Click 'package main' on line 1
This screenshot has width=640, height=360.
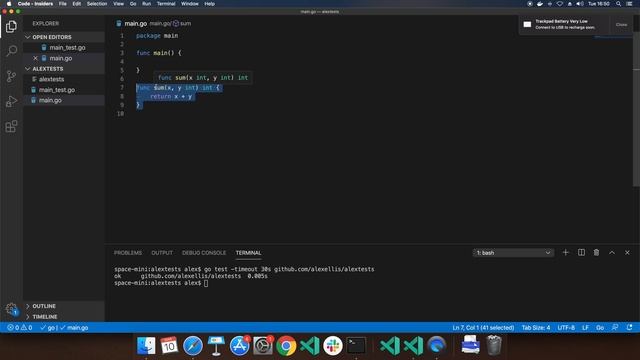coord(157,36)
